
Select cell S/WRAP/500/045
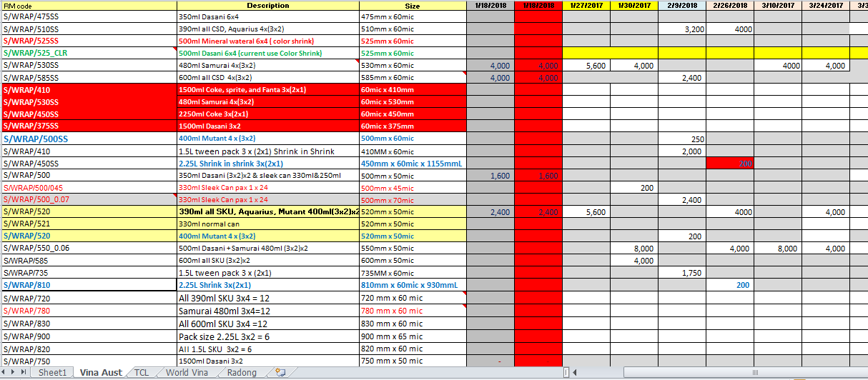[x=89, y=188]
